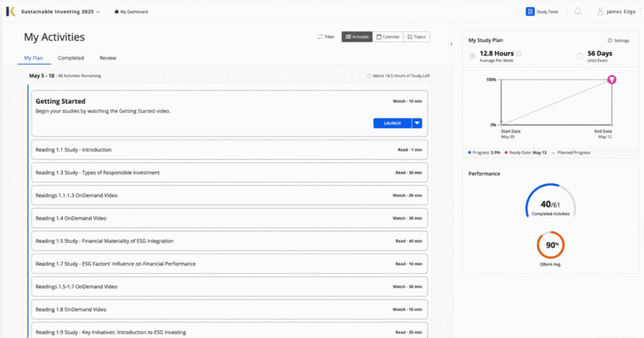Select the Review tab

(108, 58)
